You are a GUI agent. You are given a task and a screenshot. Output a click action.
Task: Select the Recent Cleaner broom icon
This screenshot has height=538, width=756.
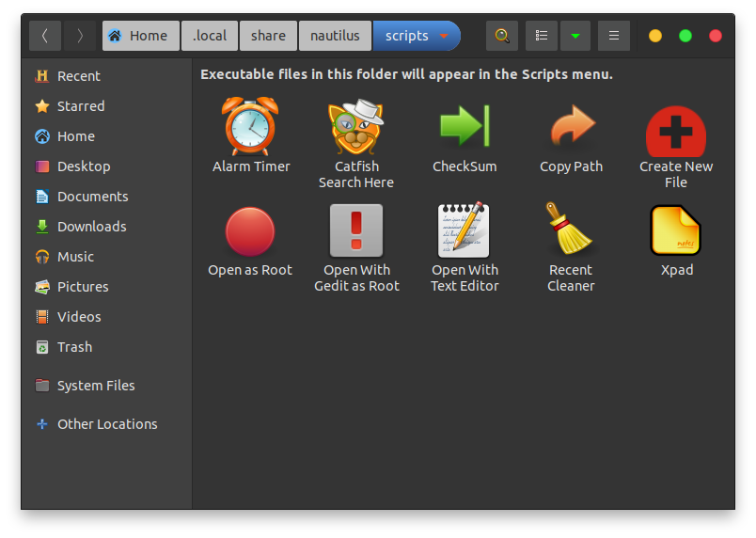(569, 229)
